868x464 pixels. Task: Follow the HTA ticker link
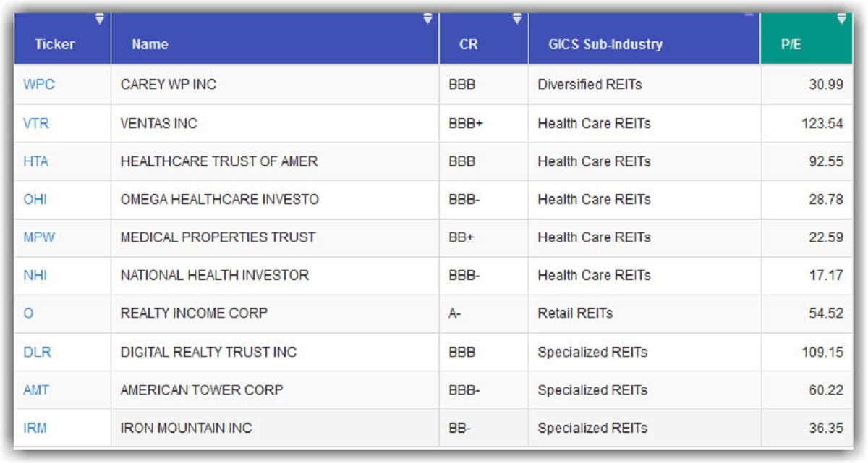[36, 162]
